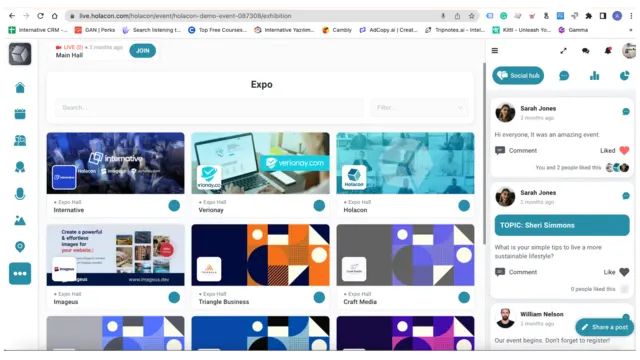The image size is (640, 360).
Task: Comment on the sustainable lifestyle post
Action: click(x=516, y=272)
